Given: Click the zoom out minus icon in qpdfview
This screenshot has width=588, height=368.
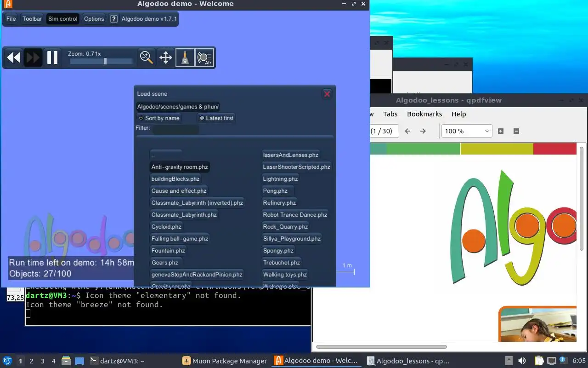Looking at the screenshot, I should tap(516, 131).
